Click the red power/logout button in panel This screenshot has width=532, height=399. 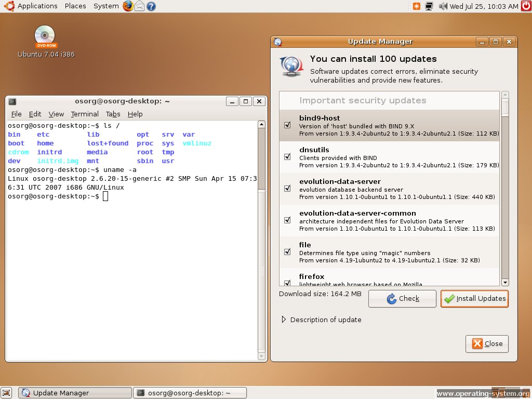[x=526, y=6]
